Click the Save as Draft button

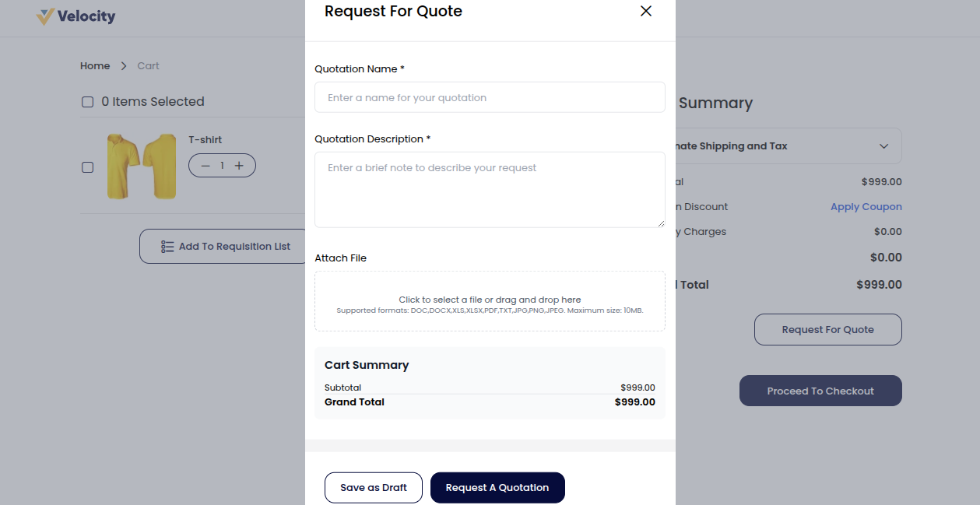(373, 487)
